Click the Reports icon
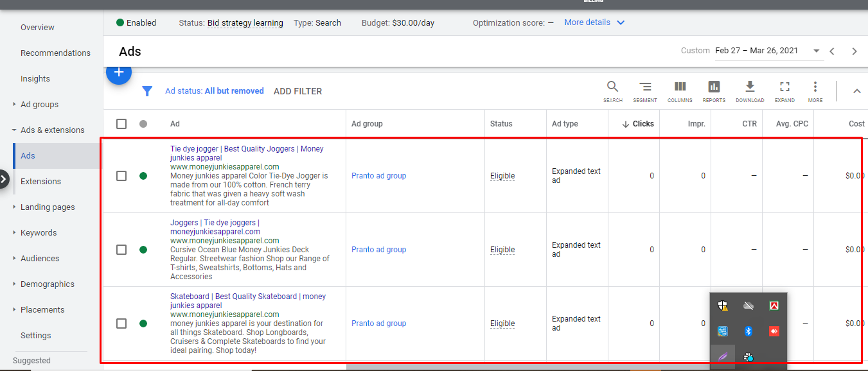Viewport: 868px width, 371px height. (714, 87)
